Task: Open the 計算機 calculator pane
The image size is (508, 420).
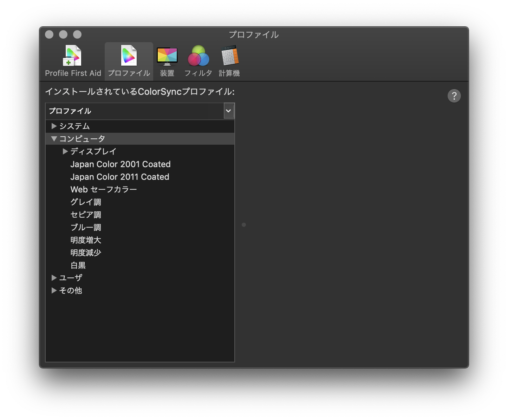Action: 229,61
